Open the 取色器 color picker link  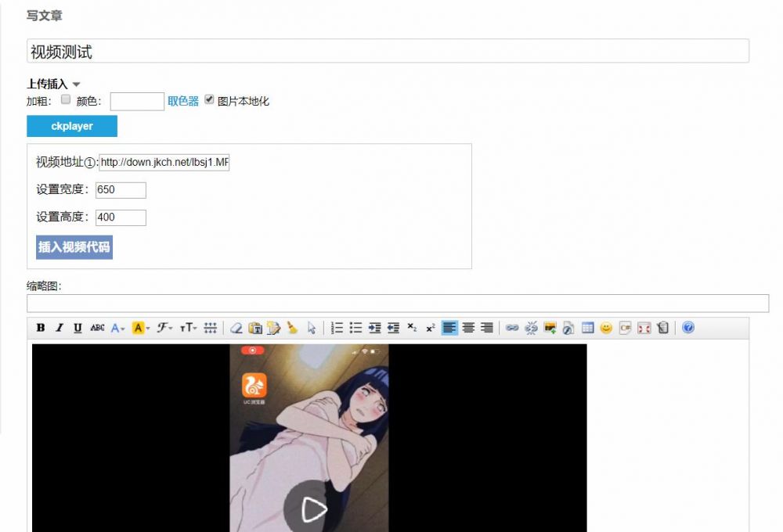coord(183,101)
